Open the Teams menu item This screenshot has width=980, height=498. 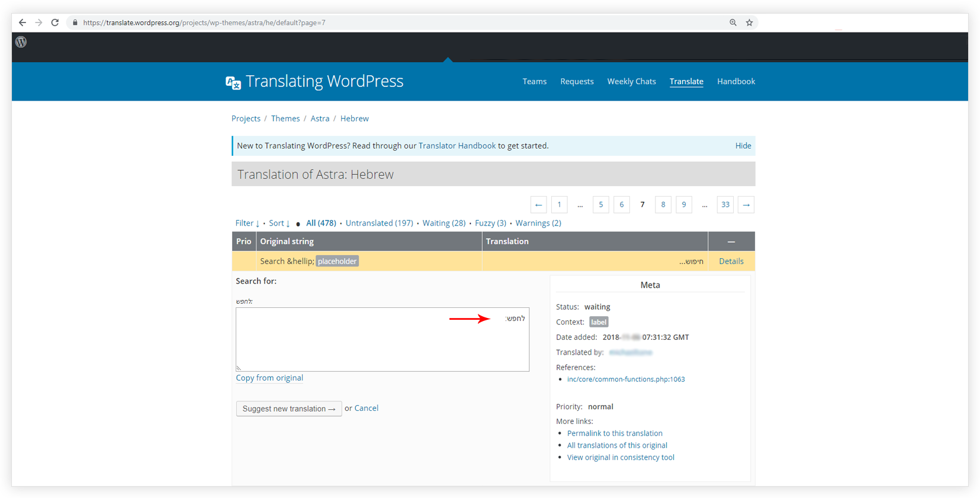[534, 82]
